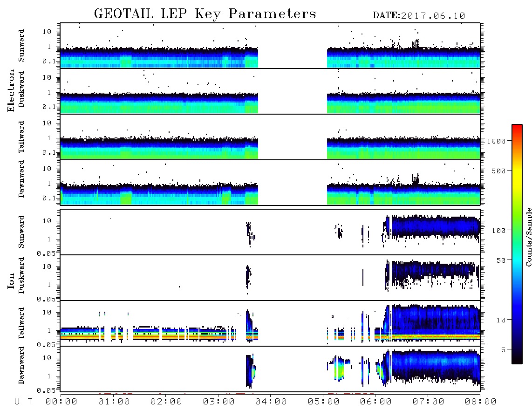Viewport: 532px width, 410px height.
Task: Click the "U T" axis label
Action: [23, 402]
